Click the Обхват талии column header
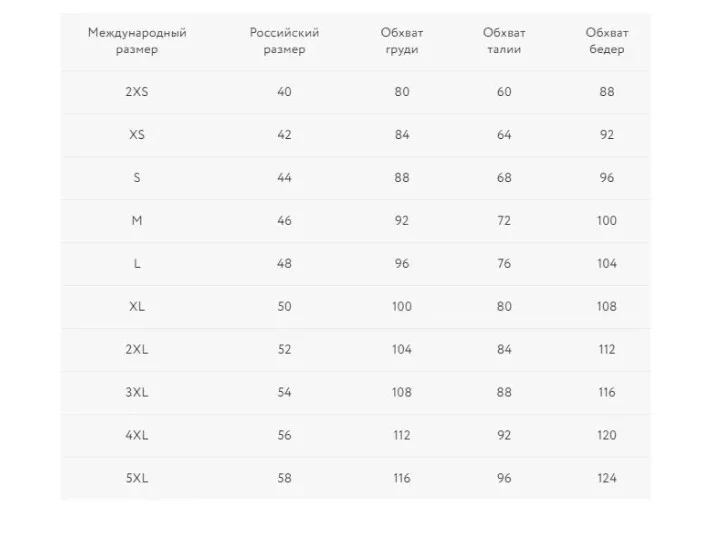The height and width of the screenshot is (549, 719). pyautogui.click(x=504, y=41)
